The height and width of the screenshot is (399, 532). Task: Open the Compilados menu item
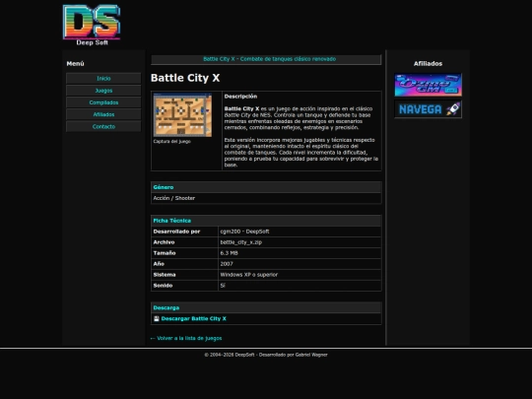click(103, 102)
